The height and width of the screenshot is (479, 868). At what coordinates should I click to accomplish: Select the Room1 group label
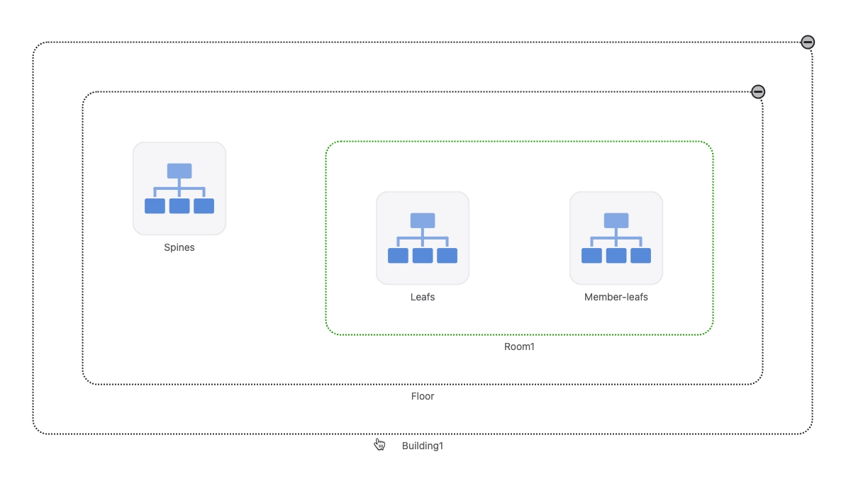[519, 347]
